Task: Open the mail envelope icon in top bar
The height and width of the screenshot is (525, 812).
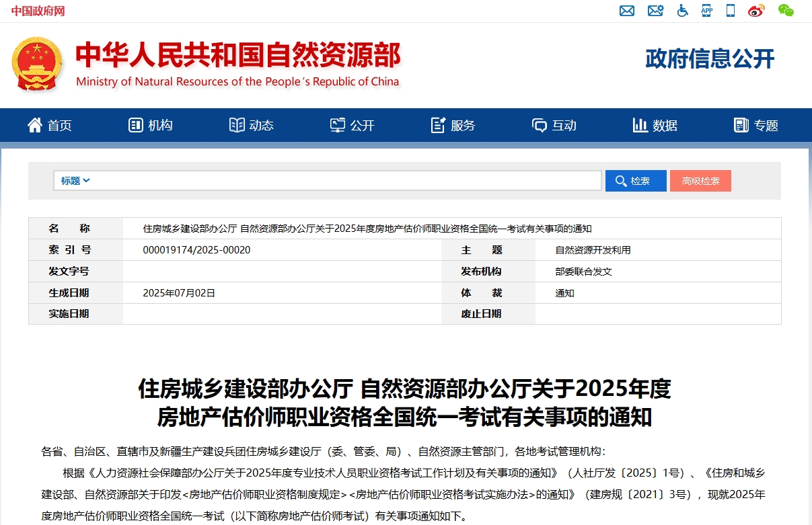Action: pos(627,11)
